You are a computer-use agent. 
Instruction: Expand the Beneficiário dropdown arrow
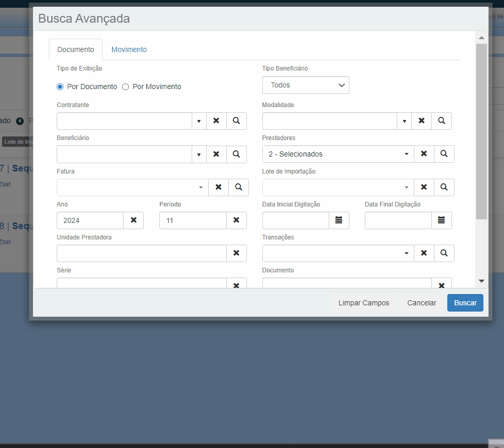[x=198, y=154]
